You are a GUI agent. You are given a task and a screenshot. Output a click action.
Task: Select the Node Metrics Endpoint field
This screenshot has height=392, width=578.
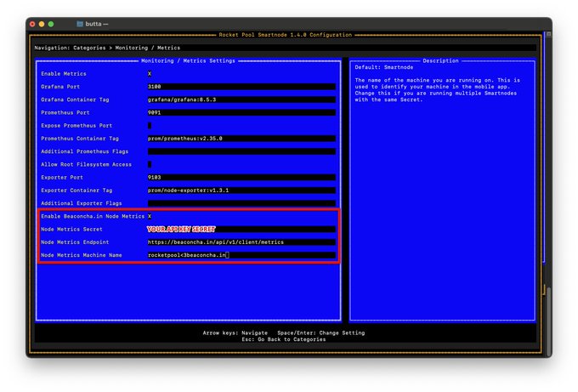coord(241,242)
